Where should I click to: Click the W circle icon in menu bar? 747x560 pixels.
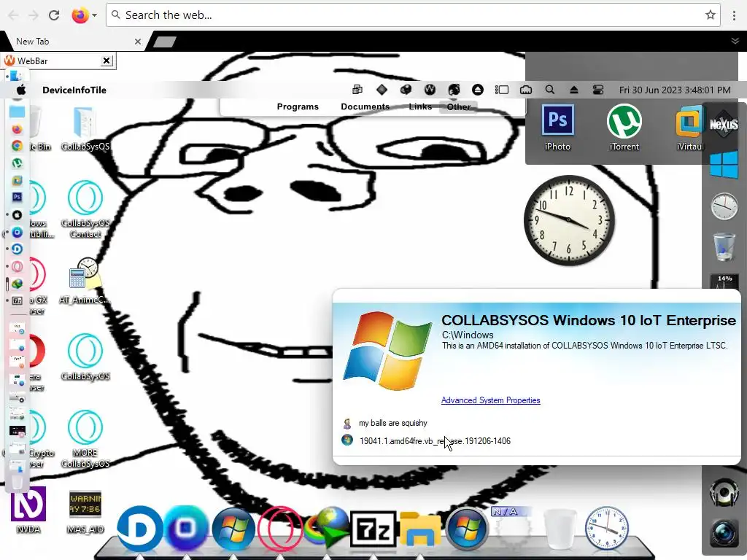(x=430, y=90)
